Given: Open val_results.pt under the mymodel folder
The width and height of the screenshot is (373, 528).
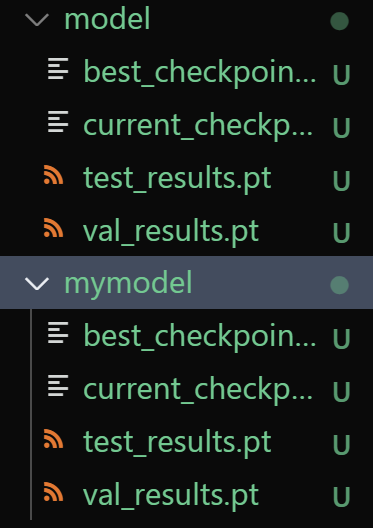Looking at the screenshot, I should point(171,495).
